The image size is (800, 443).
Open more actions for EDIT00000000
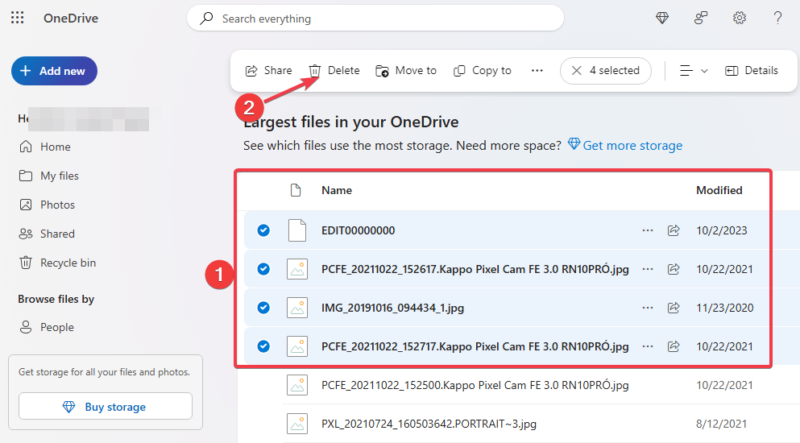(x=647, y=230)
